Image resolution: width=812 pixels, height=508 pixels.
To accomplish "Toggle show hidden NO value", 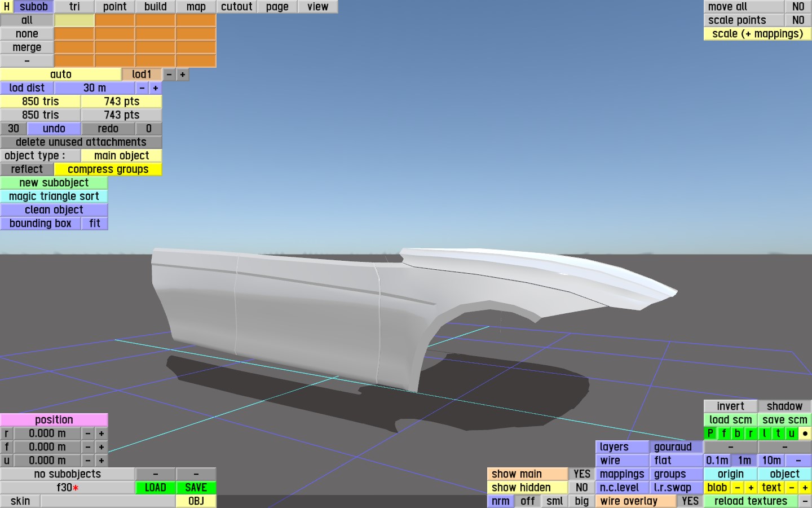I will tap(581, 488).
